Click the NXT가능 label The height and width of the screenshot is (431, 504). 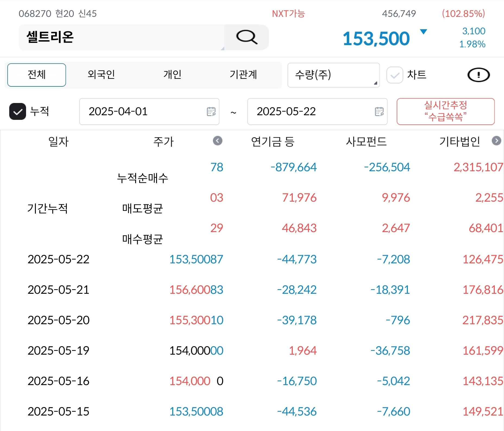tap(288, 14)
